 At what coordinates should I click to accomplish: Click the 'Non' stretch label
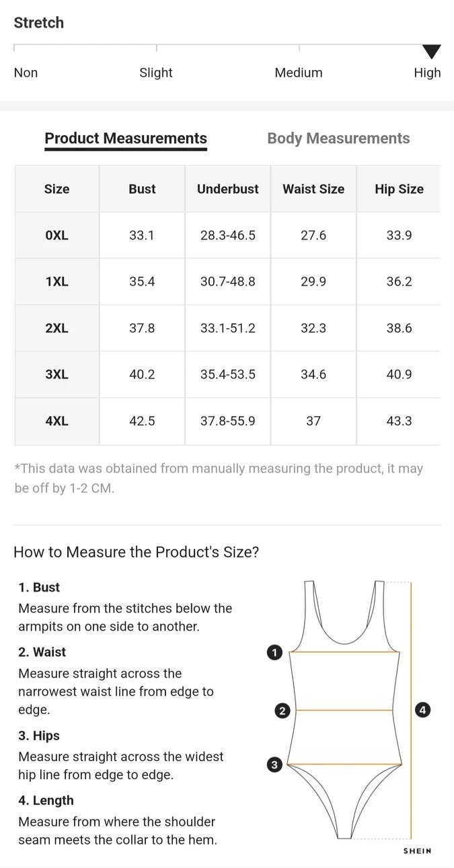(x=26, y=73)
